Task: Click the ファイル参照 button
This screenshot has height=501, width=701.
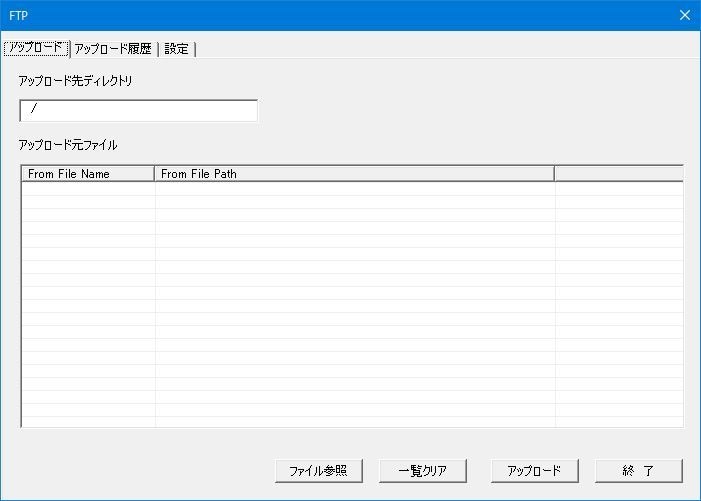Action: tap(319, 471)
